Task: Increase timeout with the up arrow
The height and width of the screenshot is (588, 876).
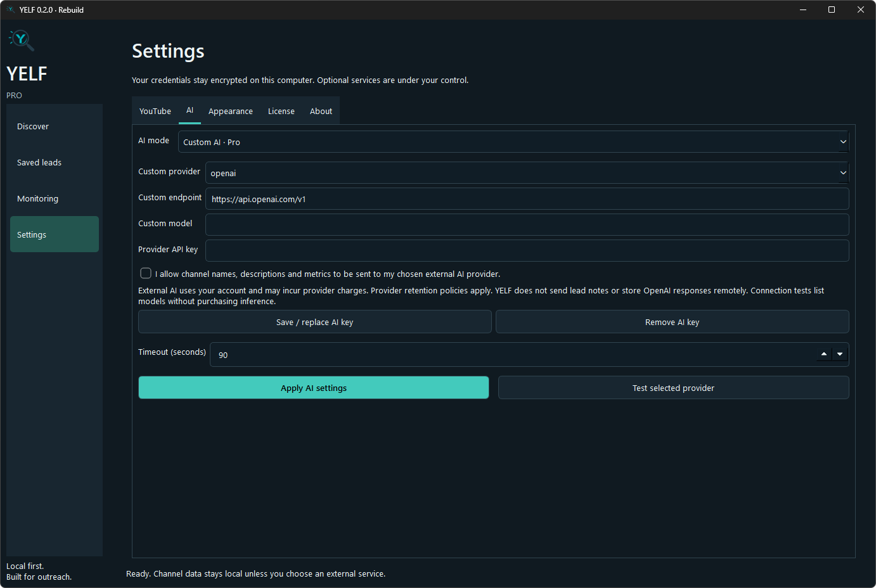Action: [824, 354]
